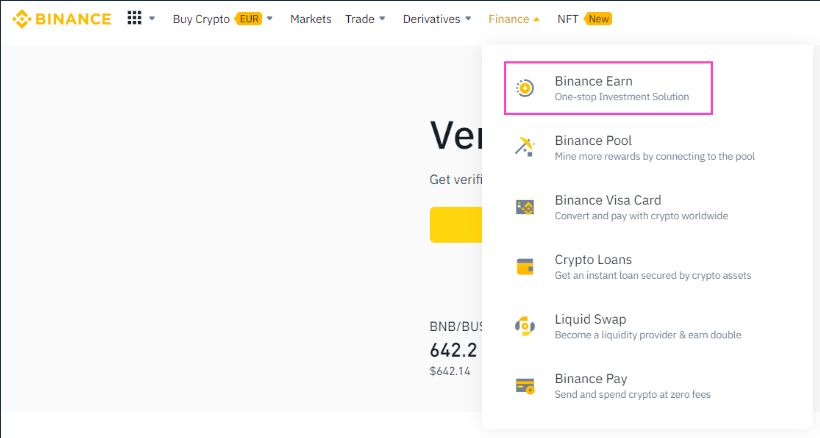The width and height of the screenshot is (820, 438).
Task: Select Binance Visa Card
Action: [x=608, y=200]
